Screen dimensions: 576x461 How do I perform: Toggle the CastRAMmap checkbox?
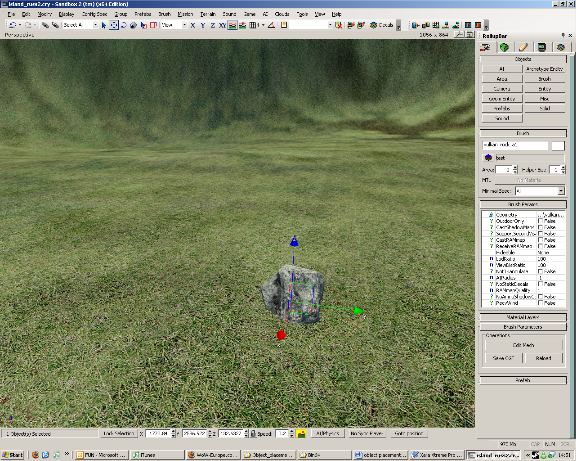click(540, 240)
